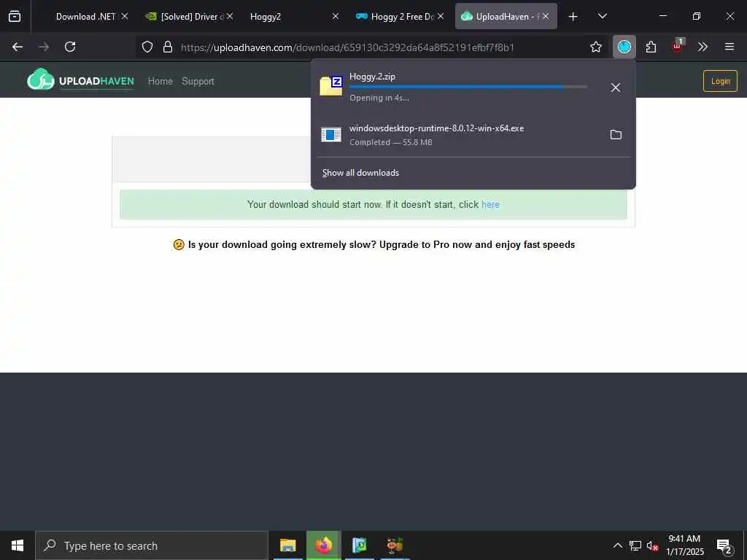The height and width of the screenshot is (560, 747).
Task: Show windowsdesktop-runtime file in folder
Action: tap(616, 135)
